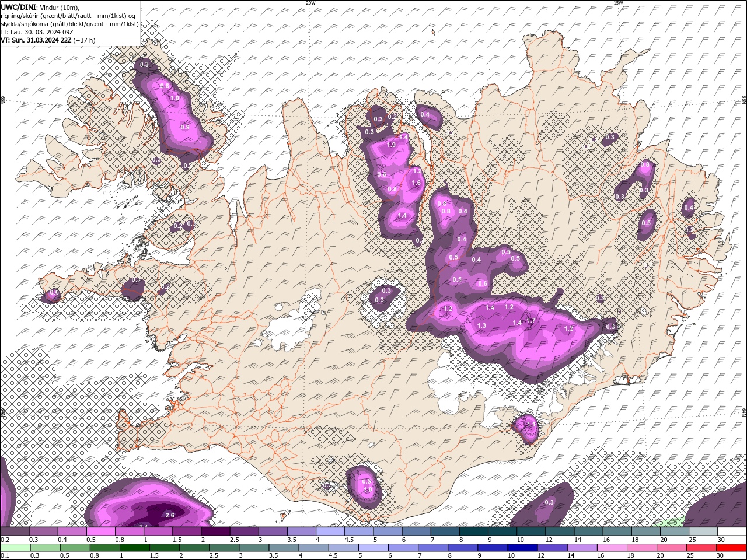Click upper legend swatch labeled 0.2
This screenshot has height=560, width=747.
point(15,531)
